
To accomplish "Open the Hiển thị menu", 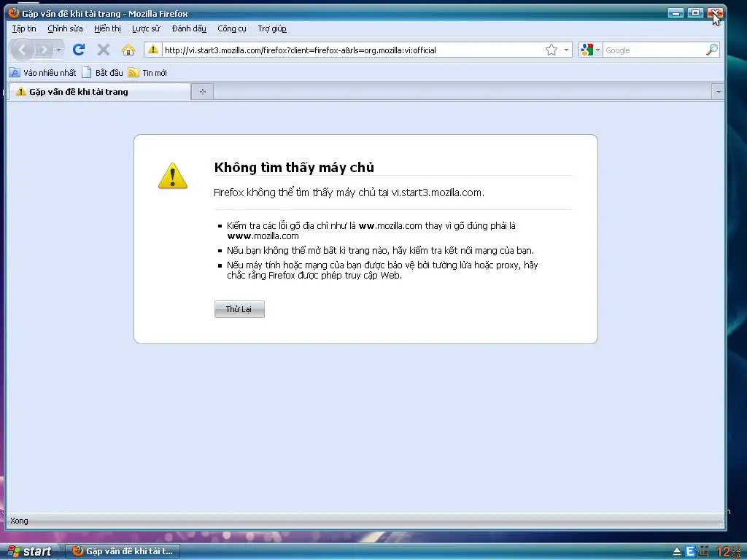I will click(x=107, y=28).
